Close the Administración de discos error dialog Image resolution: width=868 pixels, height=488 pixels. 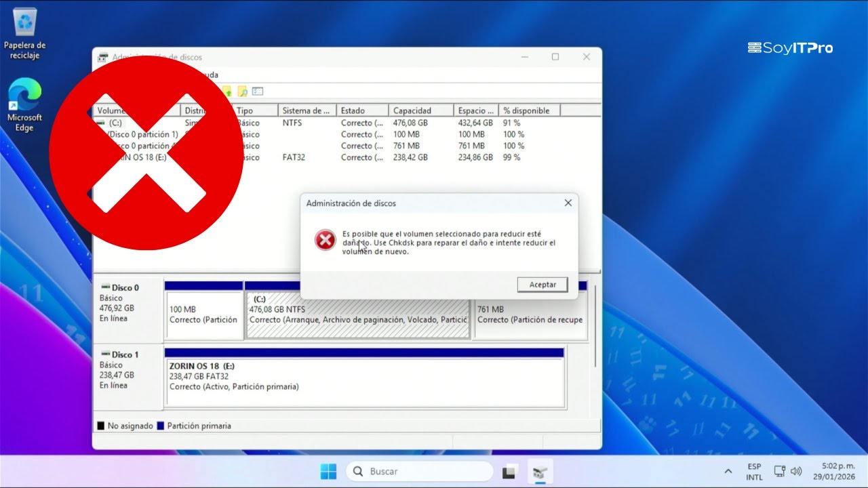tap(568, 203)
